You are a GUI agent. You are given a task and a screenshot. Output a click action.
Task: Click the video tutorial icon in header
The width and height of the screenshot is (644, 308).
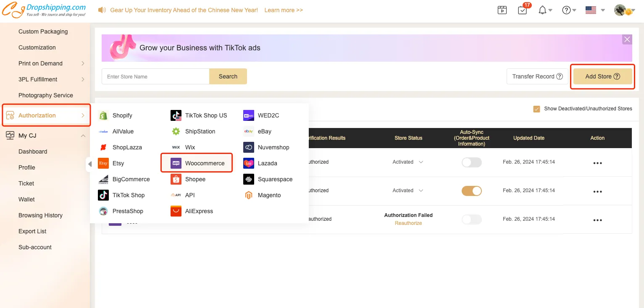(x=502, y=10)
